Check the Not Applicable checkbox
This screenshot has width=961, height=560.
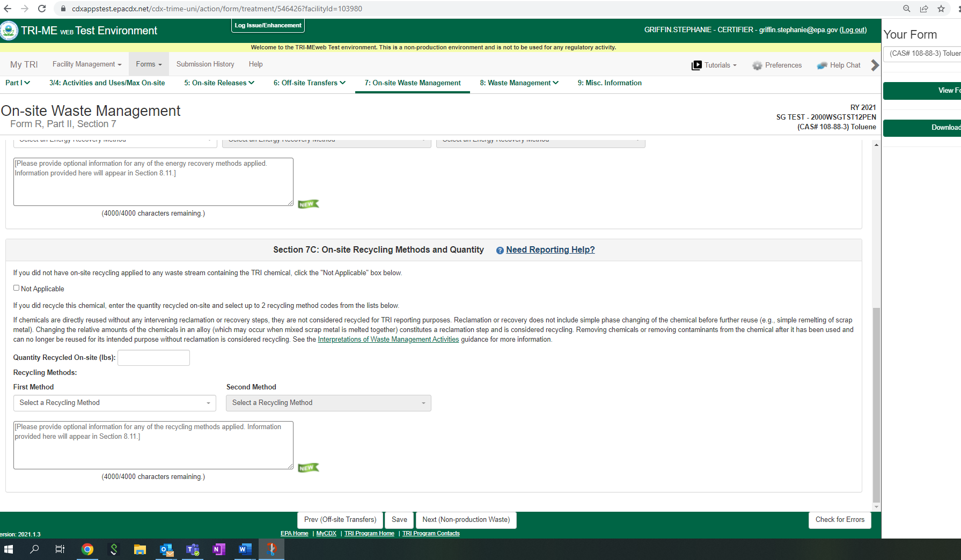pyautogui.click(x=17, y=288)
